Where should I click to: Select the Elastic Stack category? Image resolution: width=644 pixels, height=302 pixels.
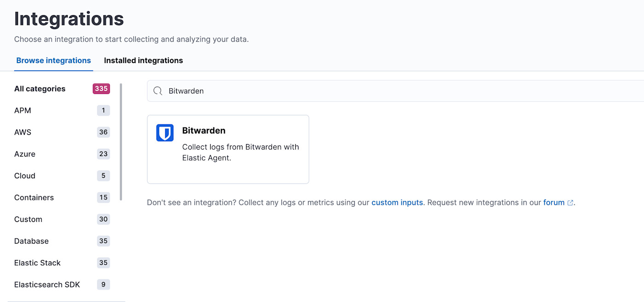[37, 262]
